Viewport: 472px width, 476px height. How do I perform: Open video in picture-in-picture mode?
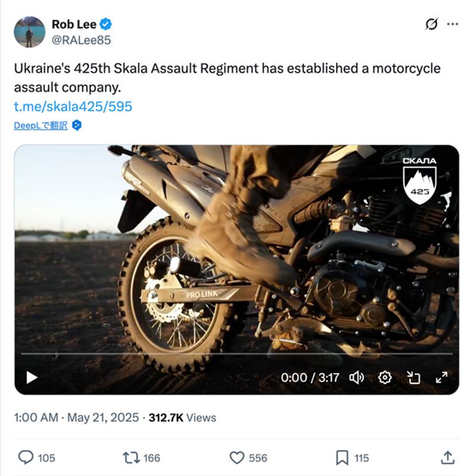pyautogui.click(x=414, y=377)
